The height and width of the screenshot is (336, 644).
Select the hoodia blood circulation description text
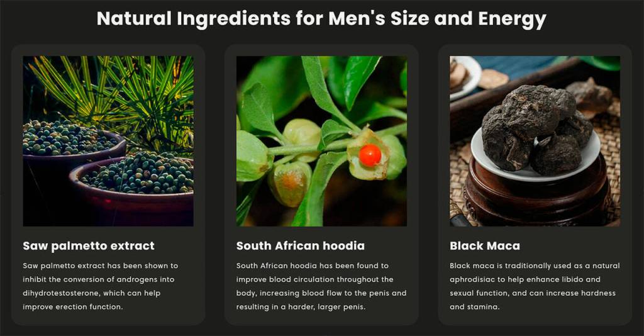tap(321, 286)
